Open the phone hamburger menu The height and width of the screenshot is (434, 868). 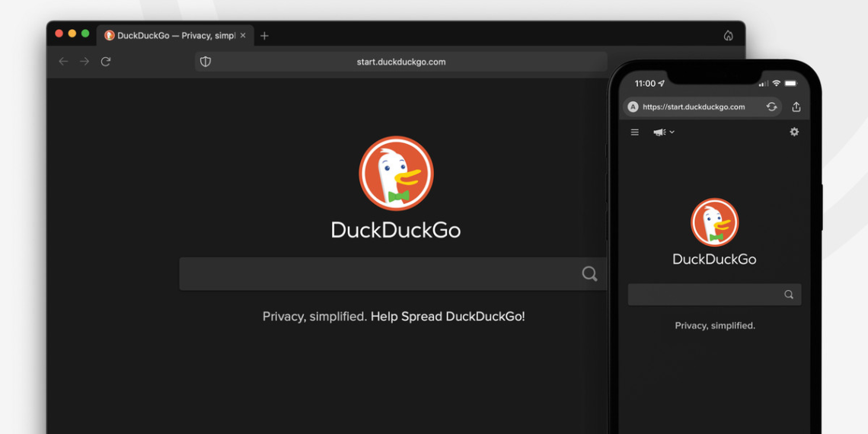pos(635,132)
